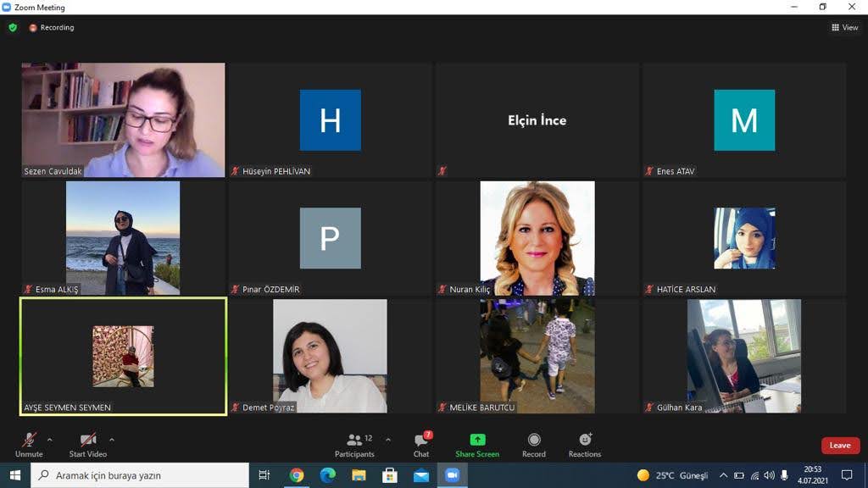The width and height of the screenshot is (868, 488).
Task: Expand audio options arrow beside Unmute
Action: point(50,440)
